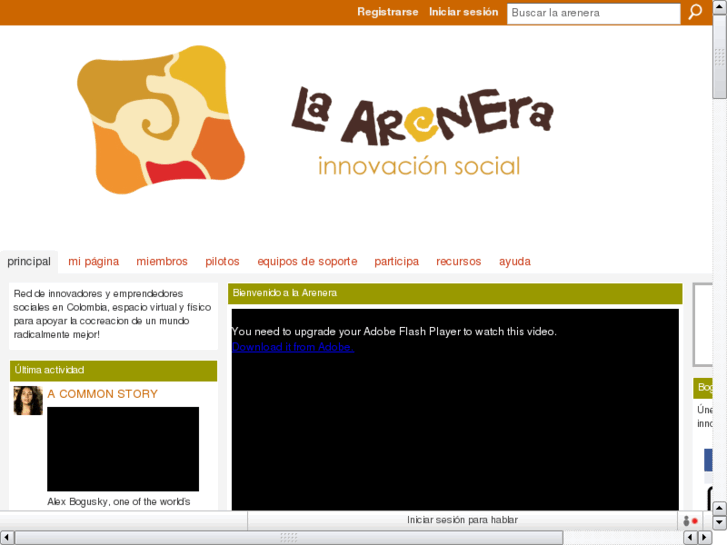Select the principal tab

[29, 262]
